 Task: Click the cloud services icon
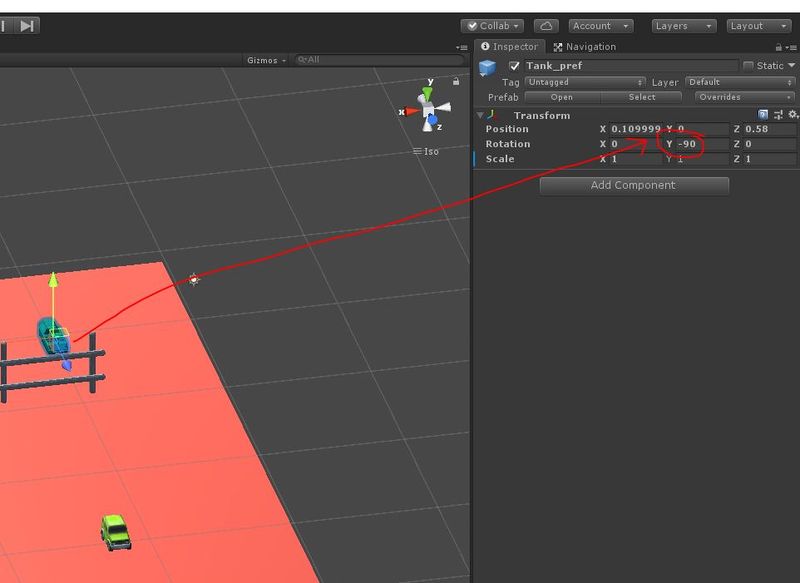click(x=546, y=26)
